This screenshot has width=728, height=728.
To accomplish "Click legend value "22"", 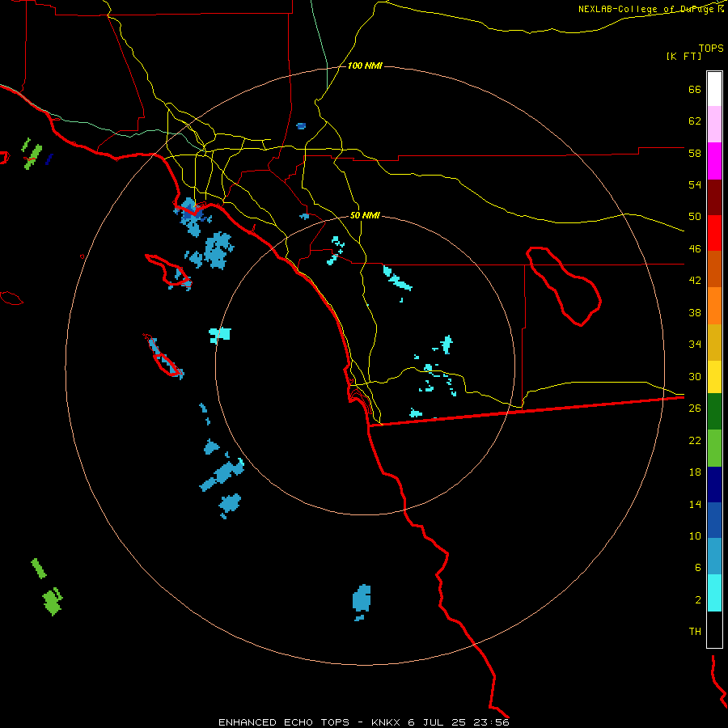I will point(695,440).
